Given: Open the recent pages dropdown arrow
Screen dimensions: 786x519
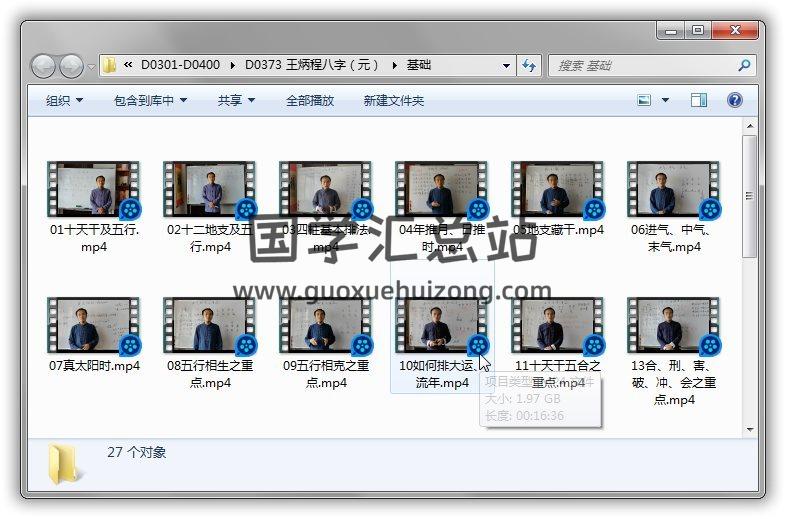Looking at the screenshot, I should coord(92,66).
